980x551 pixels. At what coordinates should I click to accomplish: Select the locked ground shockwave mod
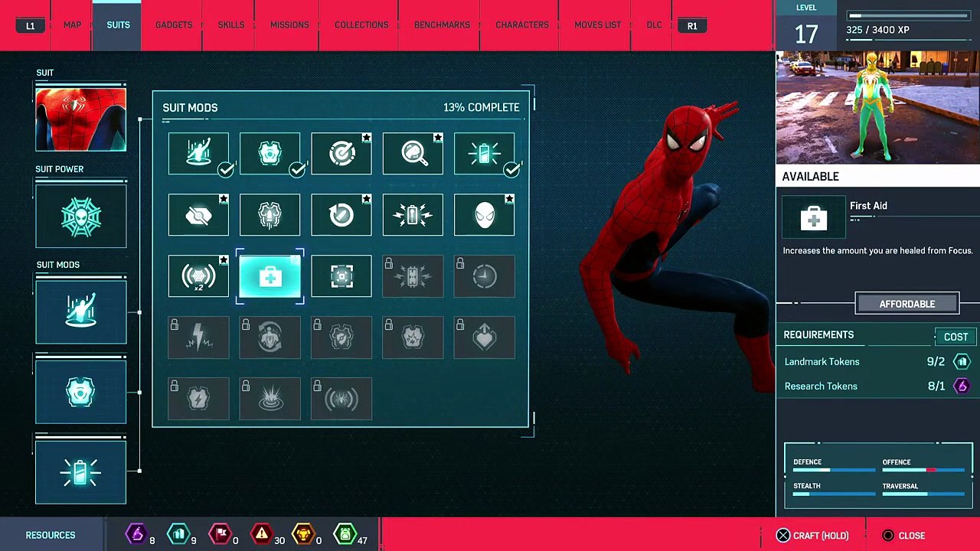pyautogui.click(x=269, y=399)
